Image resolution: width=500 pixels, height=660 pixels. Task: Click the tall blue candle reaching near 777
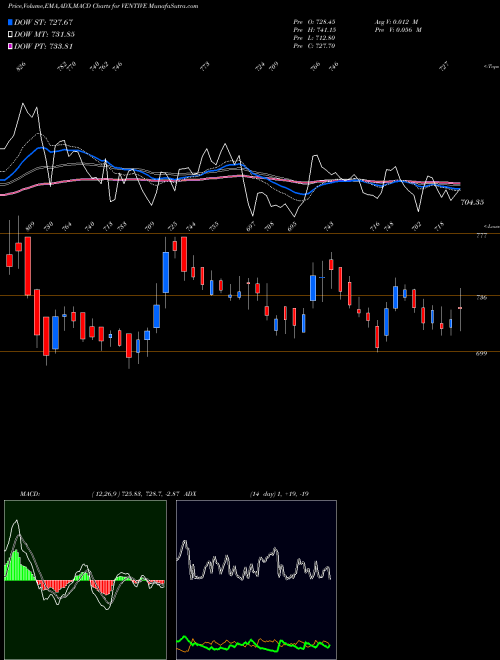(166, 272)
